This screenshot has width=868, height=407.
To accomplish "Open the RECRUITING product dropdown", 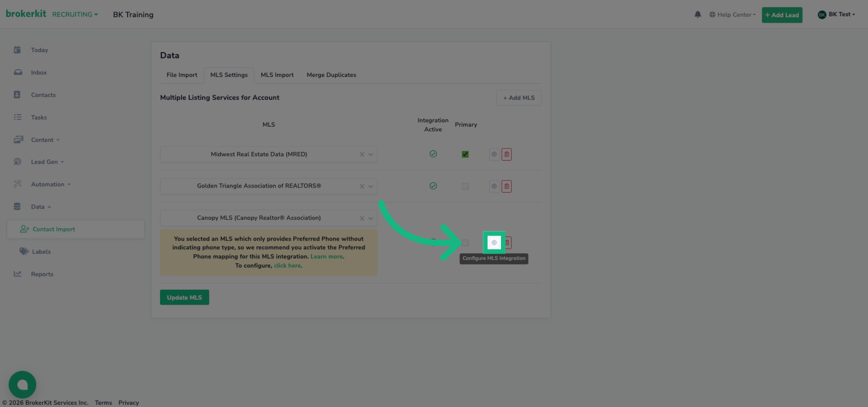I will pyautogui.click(x=75, y=14).
